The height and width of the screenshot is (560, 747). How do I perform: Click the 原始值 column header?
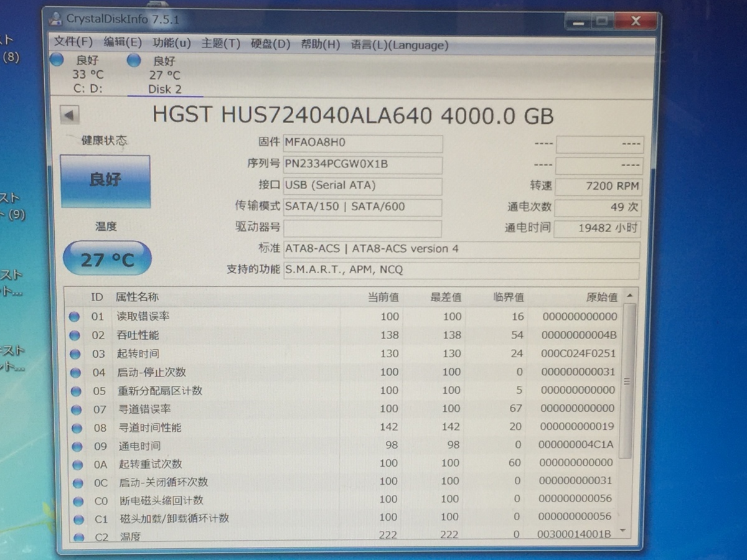tap(602, 297)
